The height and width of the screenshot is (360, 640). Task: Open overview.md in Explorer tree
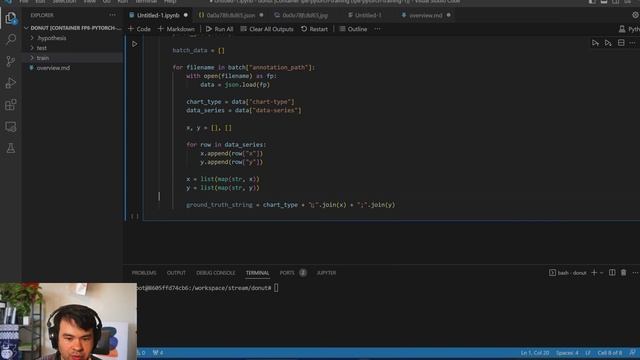click(72, 68)
